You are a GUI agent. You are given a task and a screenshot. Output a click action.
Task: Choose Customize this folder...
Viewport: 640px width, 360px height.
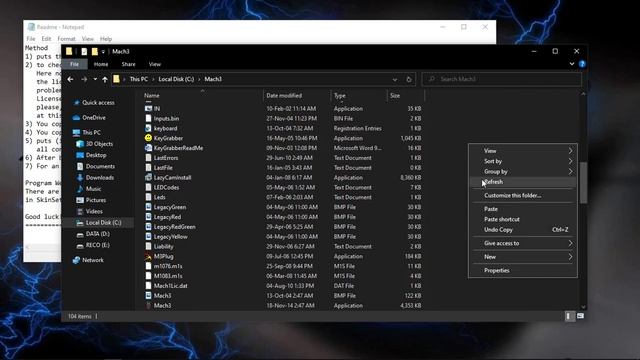[x=523, y=196]
